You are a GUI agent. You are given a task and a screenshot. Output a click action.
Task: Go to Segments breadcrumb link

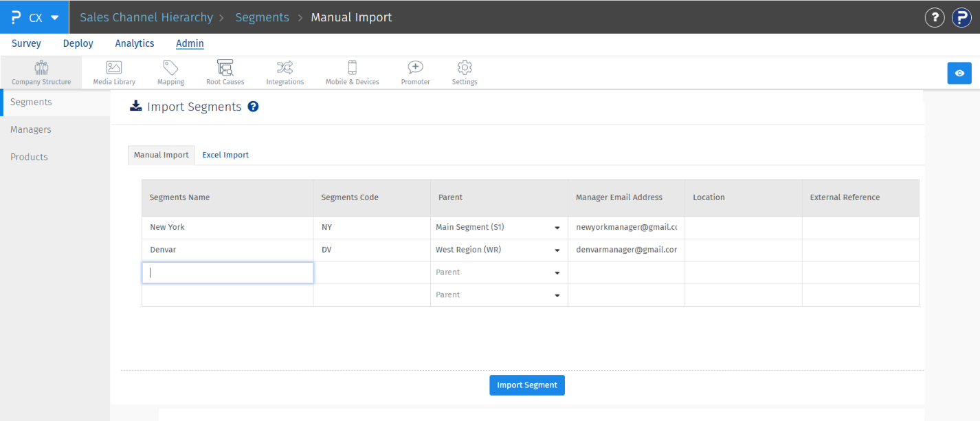[262, 17]
